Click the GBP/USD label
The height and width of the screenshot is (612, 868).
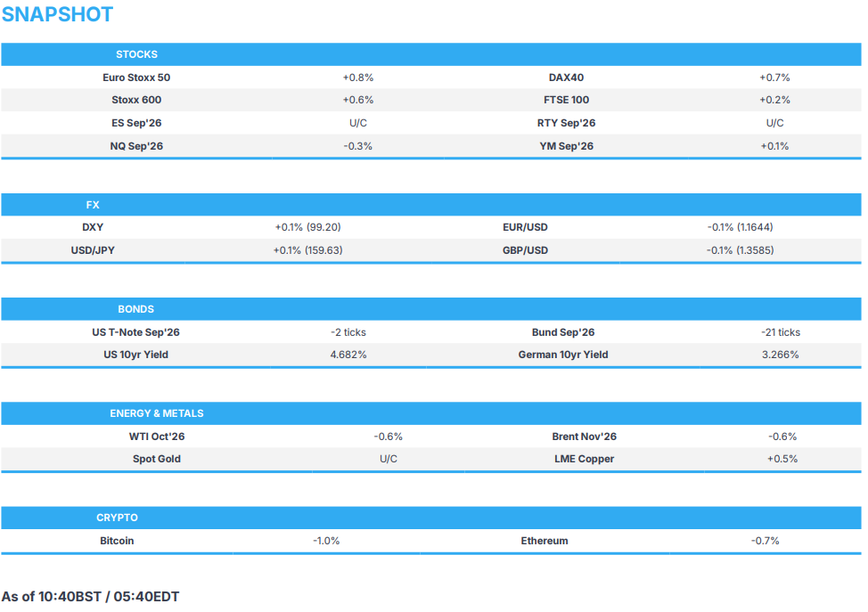pyautogui.click(x=525, y=250)
